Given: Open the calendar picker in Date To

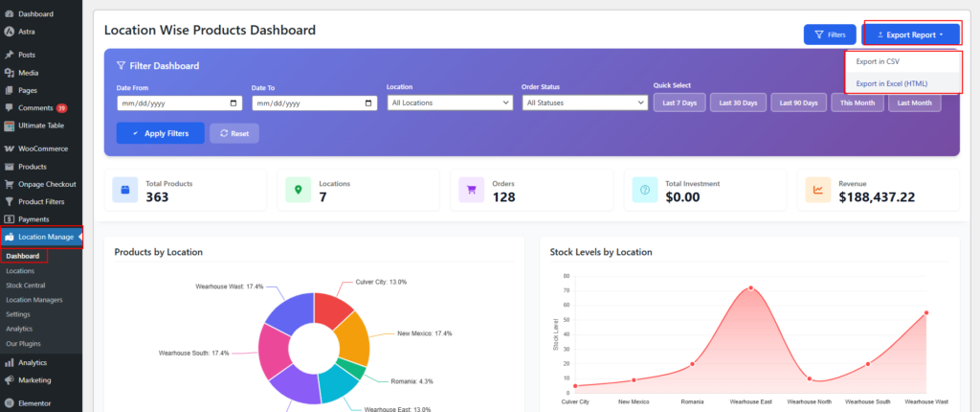Looking at the screenshot, I should pos(369,103).
